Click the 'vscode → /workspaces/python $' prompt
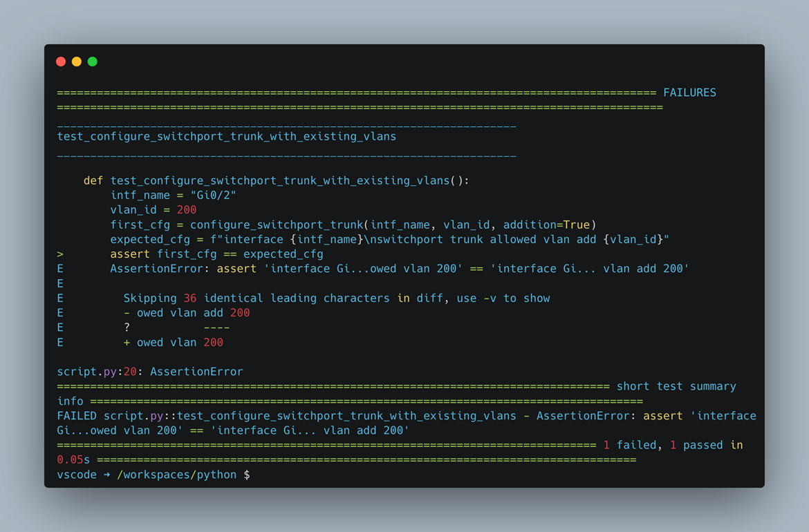809x532 pixels. click(x=154, y=475)
